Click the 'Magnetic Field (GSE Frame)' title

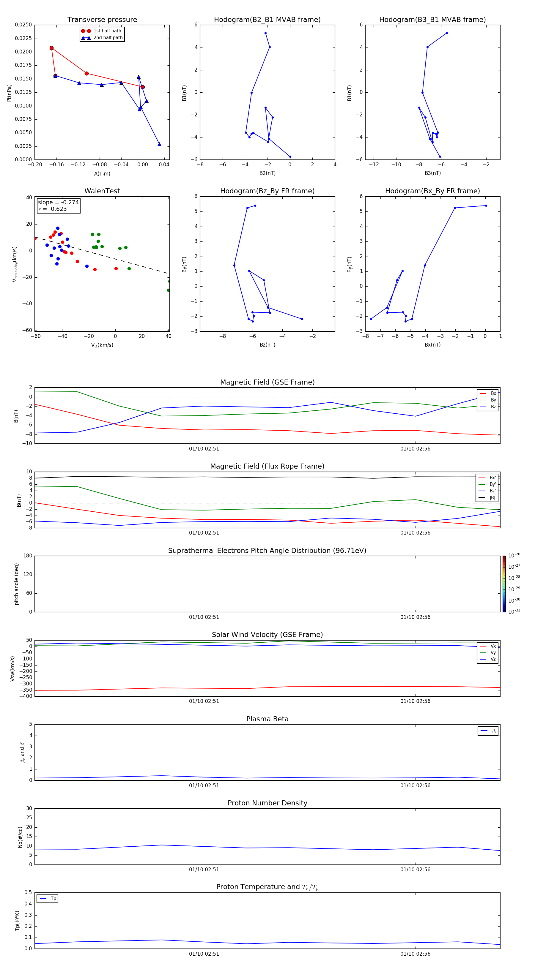pos(267,382)
